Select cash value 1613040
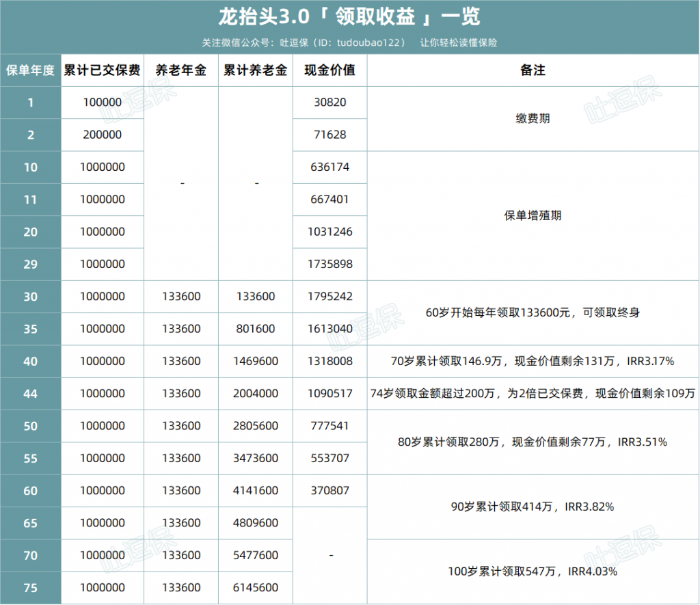Viewport: 700px width, 605px height. coord(330,329)
